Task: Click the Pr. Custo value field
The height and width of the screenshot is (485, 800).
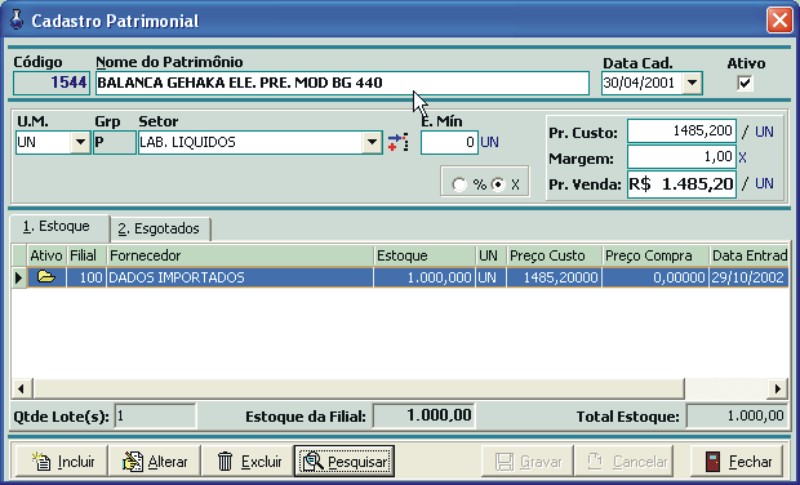Action: (681, 131)
